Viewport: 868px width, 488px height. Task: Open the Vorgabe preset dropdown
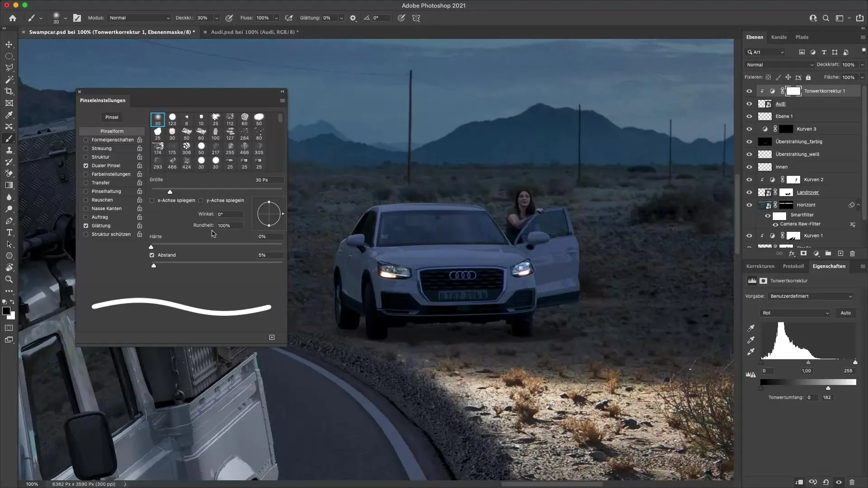pyautogui.click(x=811, y=296)
